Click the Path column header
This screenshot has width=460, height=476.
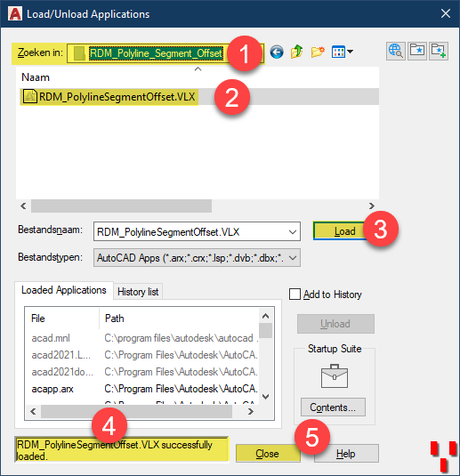point(179,319)
